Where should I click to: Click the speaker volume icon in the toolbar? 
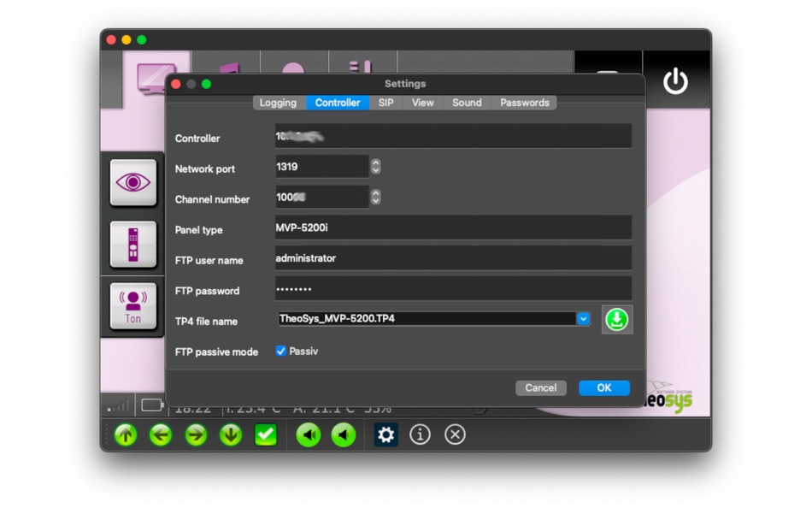308,434
